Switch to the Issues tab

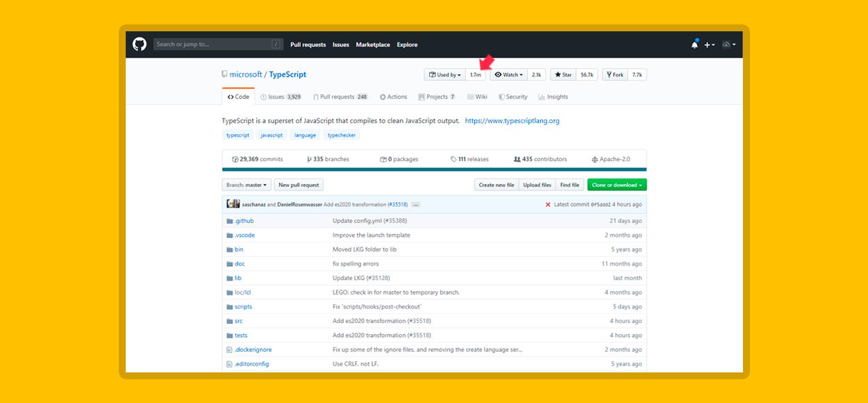point(281,97)
